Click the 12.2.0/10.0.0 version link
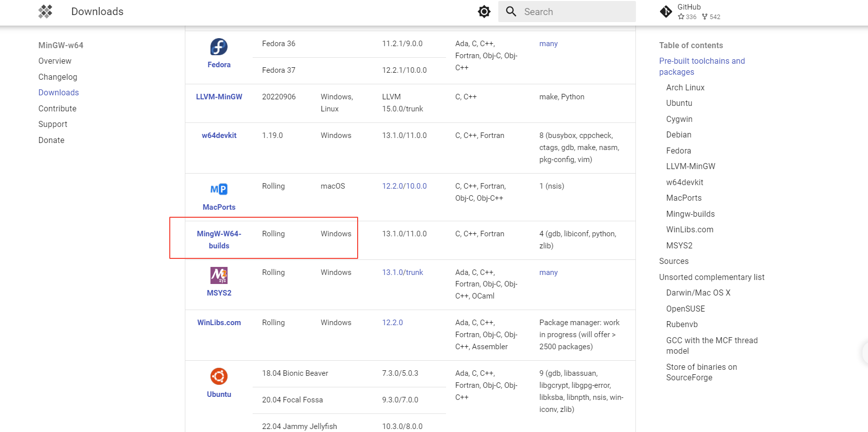The width and height of the screenshot is (868, 432). point(404,186)
